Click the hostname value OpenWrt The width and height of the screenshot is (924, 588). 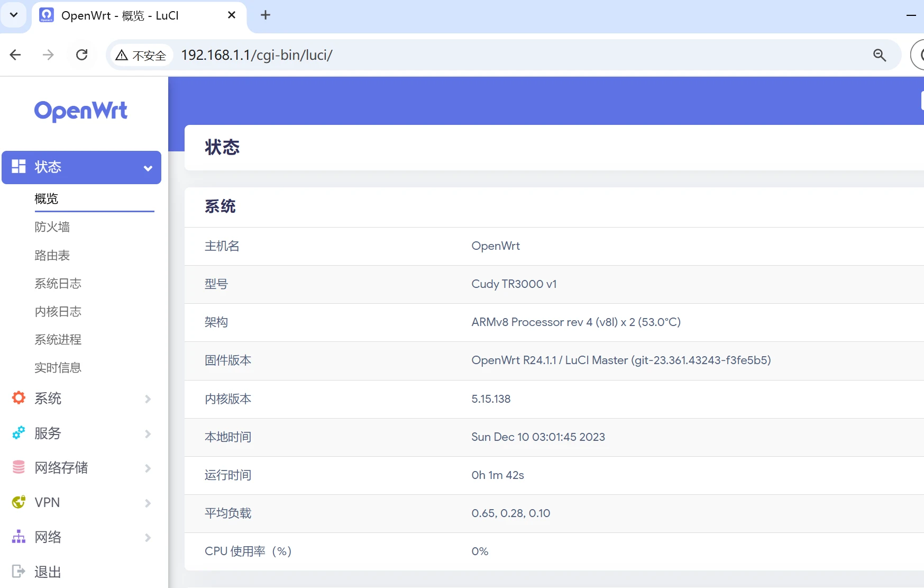496,246
